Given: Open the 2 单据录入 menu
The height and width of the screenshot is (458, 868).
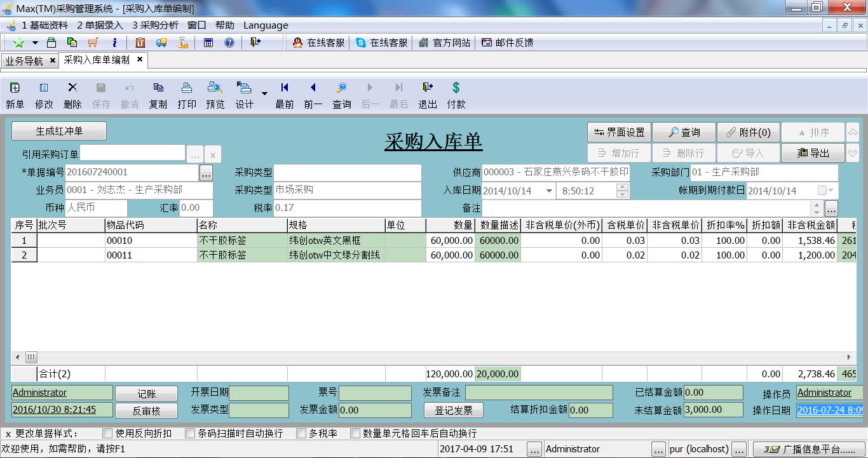Looking at the screenshot, I should click(100, 25).
